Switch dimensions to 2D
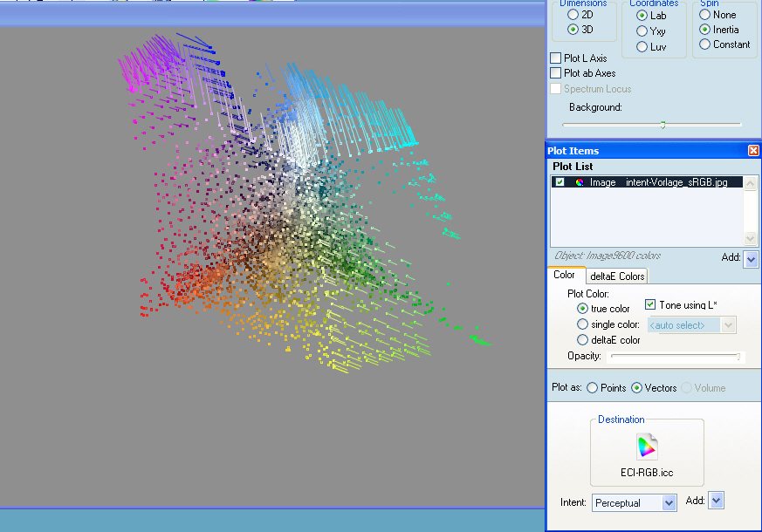762x532 pixels. tap(573, 15)
